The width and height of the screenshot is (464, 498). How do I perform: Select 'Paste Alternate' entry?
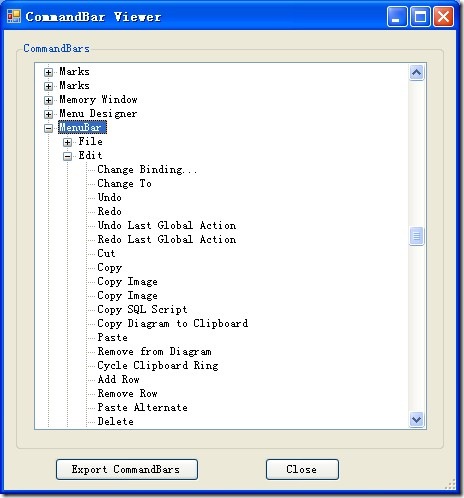pyautogui.click(x=143, y=407)
